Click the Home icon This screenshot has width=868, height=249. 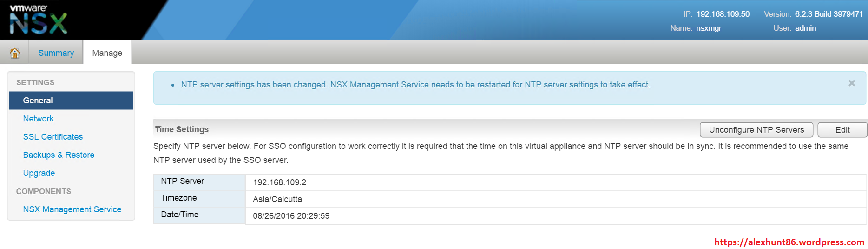pos(15,53)
